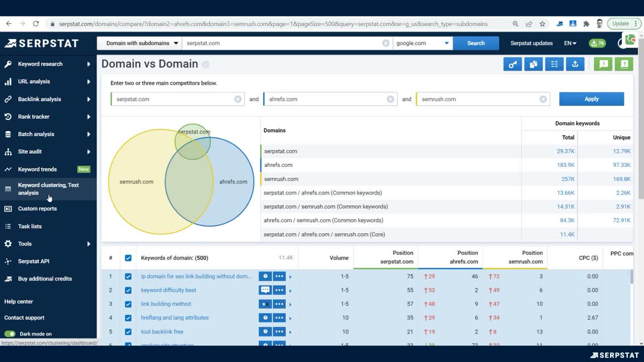The width and height of the screenshot is (644, 362).
Task: Uncheck the hreflang and lang attributes row checkbox
Action: click(128, 318)
